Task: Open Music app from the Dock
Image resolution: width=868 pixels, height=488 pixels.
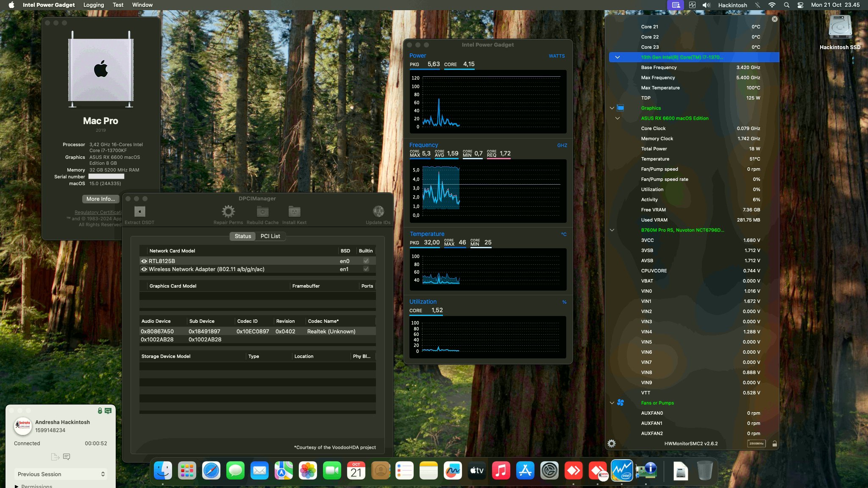Action: 501,470
